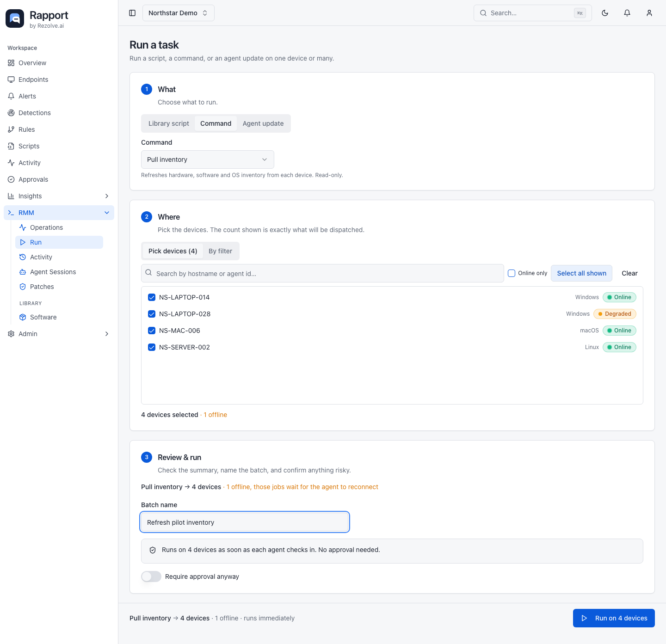Toggle Require approval anyway switch
This screenshot has height=644, width=666.
pos(151,577)
